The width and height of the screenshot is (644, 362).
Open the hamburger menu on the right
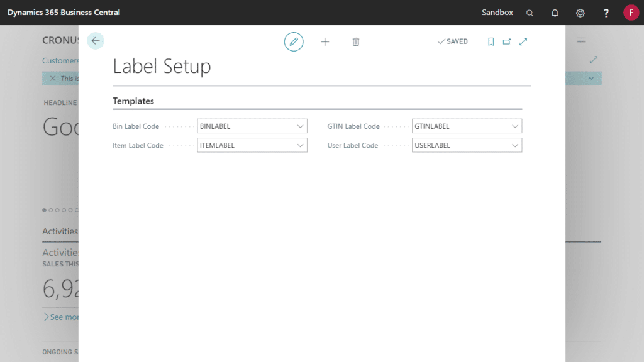[580, 40]
